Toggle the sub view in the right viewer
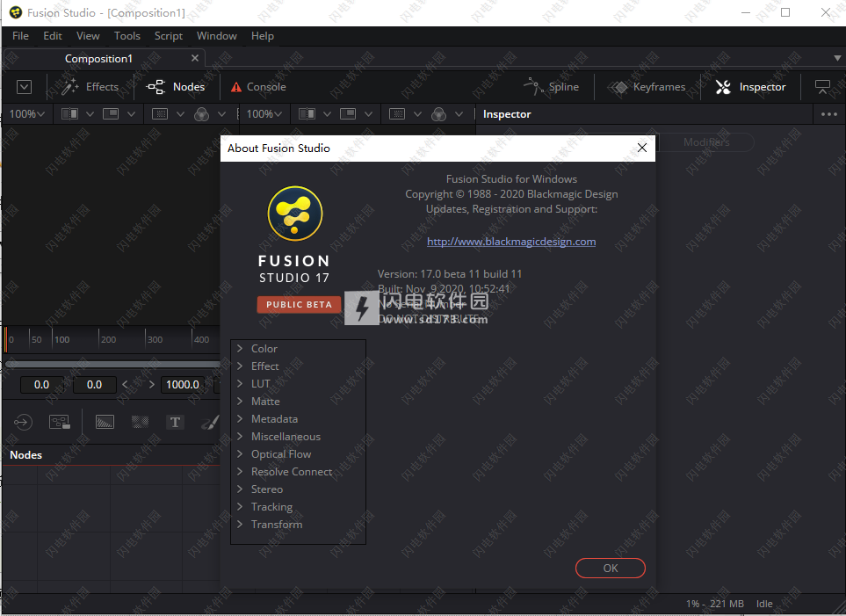 pyautogui.click(x=348, y=114)
